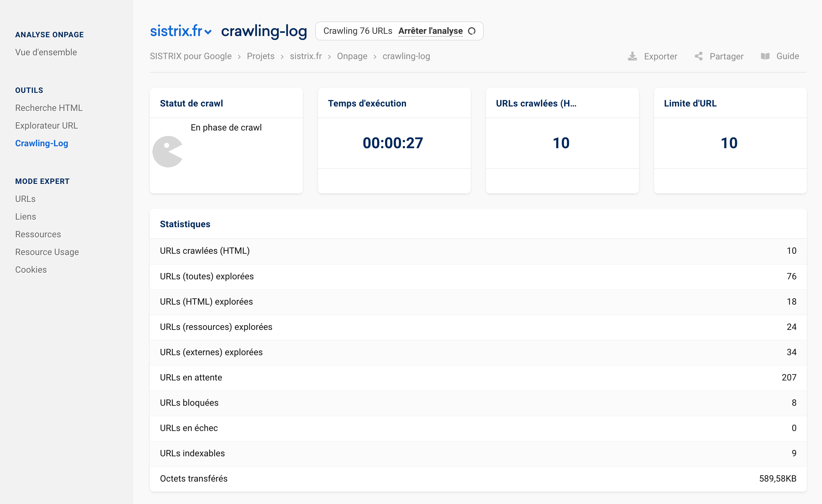This screenshot has height=504, width=822.
Task: Stop the crawl via Arrêter l'analyse
Action: [430, 31]
